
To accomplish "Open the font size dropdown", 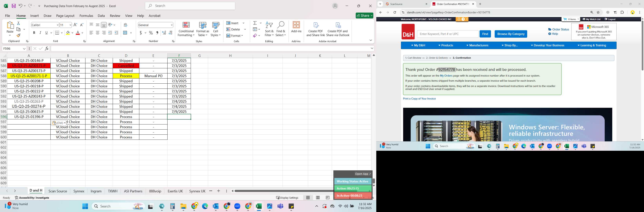I will tap(70, 25).
